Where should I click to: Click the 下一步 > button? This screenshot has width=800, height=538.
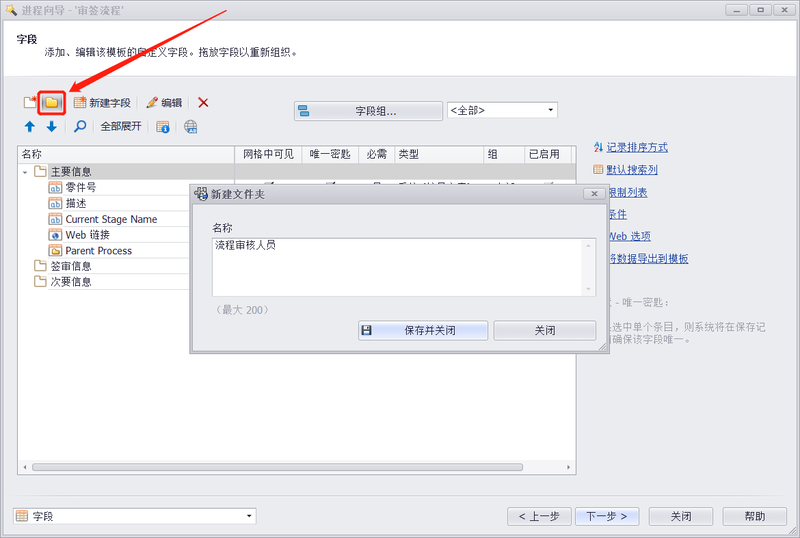point(608,517)
